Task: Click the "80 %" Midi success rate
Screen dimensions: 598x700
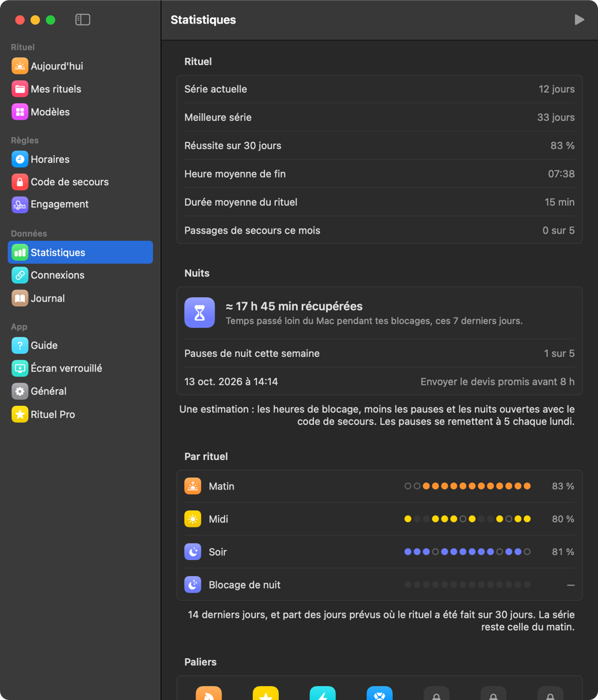Action: pos(563,519)
